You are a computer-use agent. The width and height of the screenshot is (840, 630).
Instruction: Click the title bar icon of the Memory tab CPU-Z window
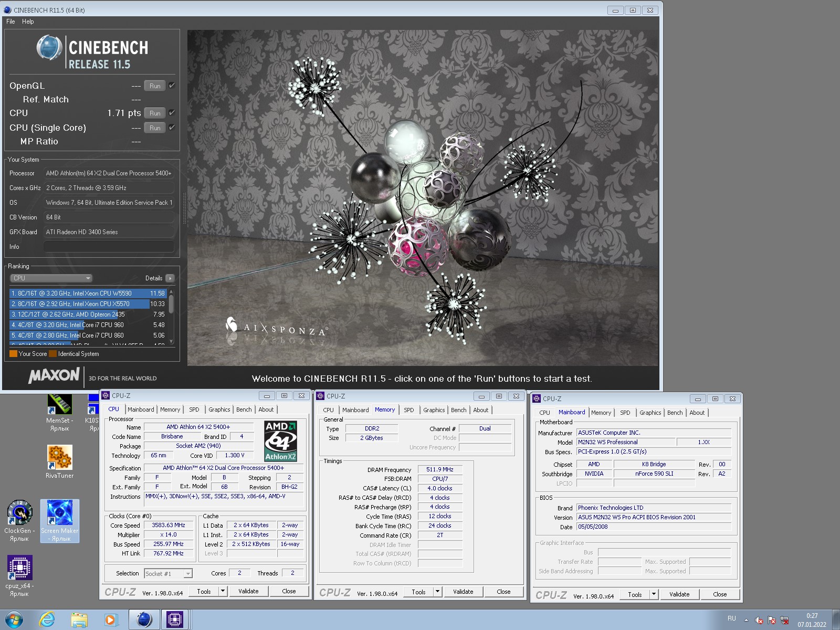pyautogui.click(x=320, y=396)
